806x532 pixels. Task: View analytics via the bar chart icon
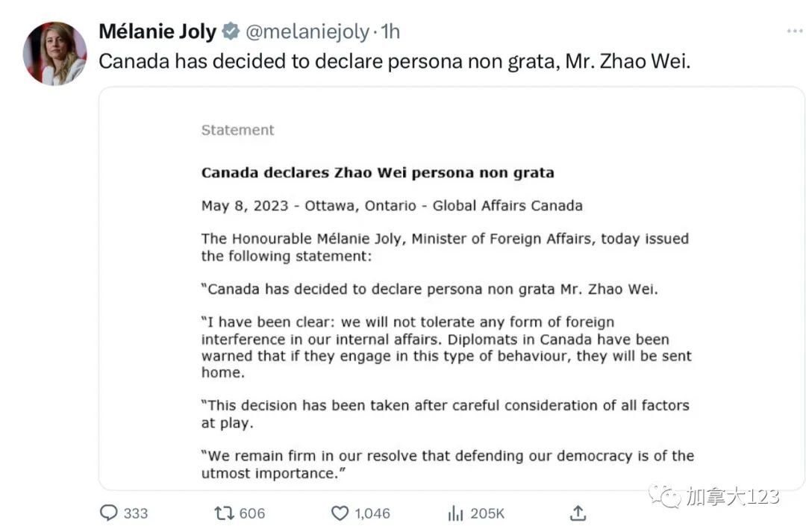pyautogui.click(x=455, y=513)
